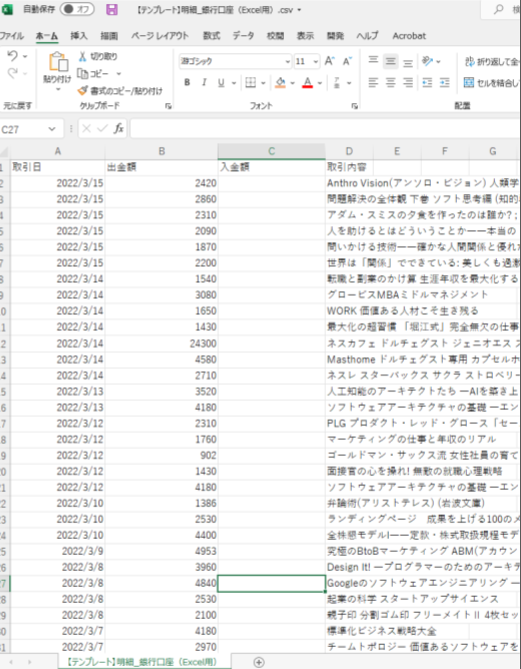Apply the fill color bucket
The image size is (521, 669).
click(280, 82)
